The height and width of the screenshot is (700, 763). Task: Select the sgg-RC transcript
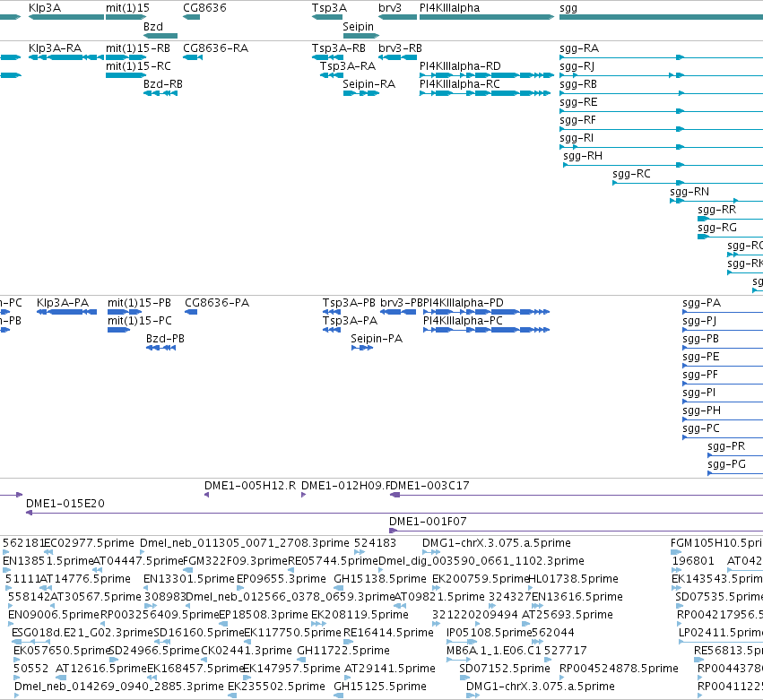click(688, 183)
